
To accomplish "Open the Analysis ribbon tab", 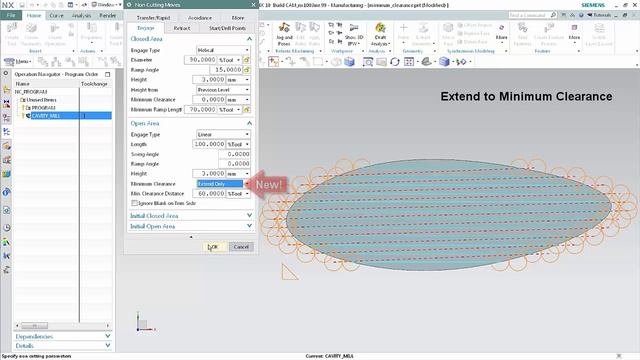I will coord(81,16).
